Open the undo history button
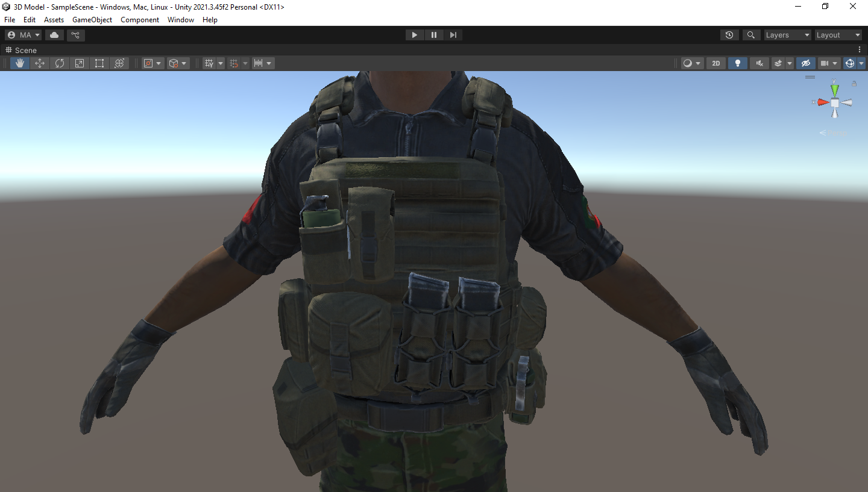The image size is (868, 492). pyautogui.click(x=729, y=35)
